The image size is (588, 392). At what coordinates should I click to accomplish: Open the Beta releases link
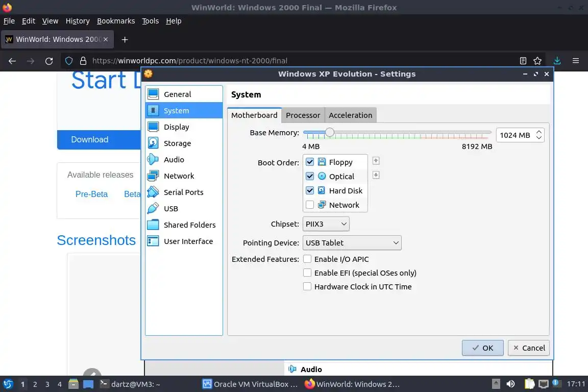132,194
